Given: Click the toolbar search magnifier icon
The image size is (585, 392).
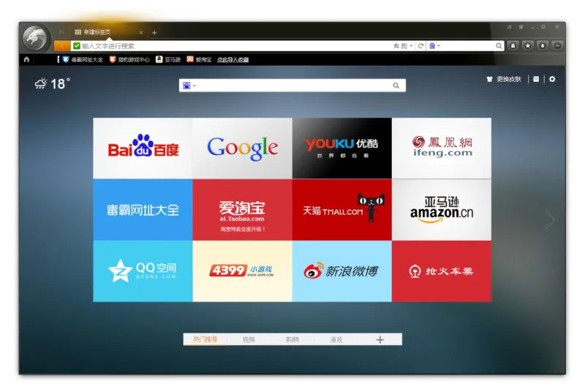Looking at the screenshot, I should coord(499,45).
